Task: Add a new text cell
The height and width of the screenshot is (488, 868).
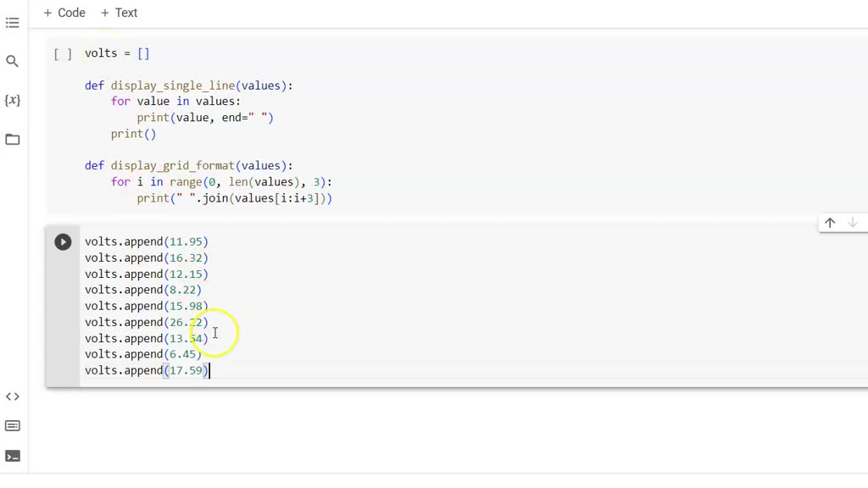Action: [119, 13]
